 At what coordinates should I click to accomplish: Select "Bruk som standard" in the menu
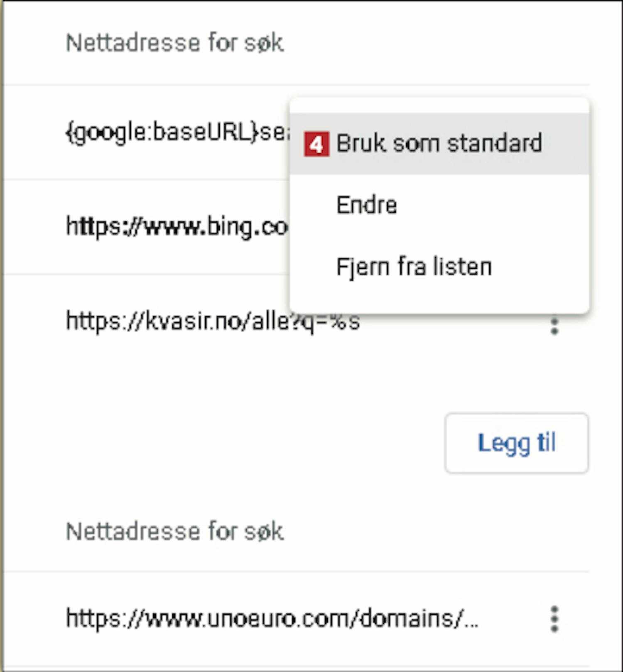[439, 144]
